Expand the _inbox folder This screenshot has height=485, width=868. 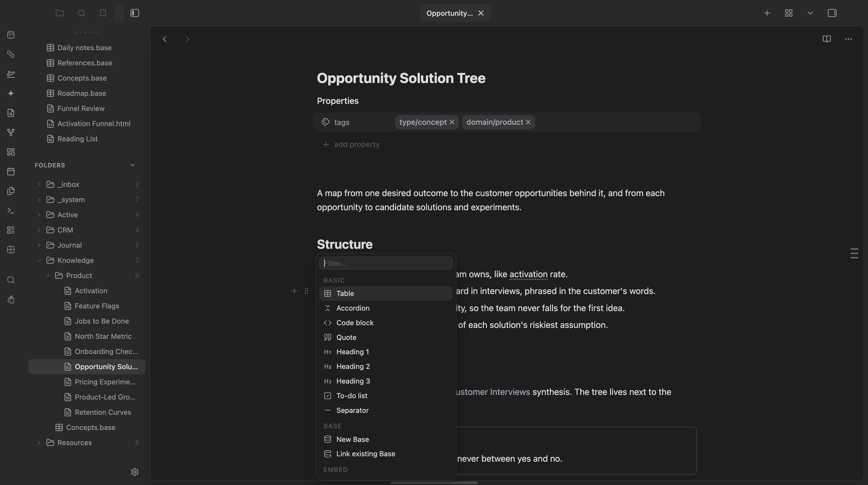point(39,184)
